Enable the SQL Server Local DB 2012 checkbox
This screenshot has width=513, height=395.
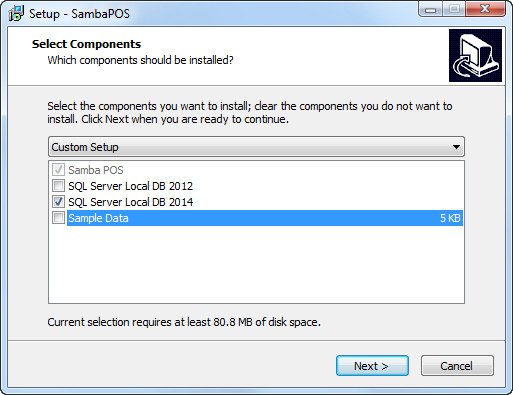click(58, 186)
